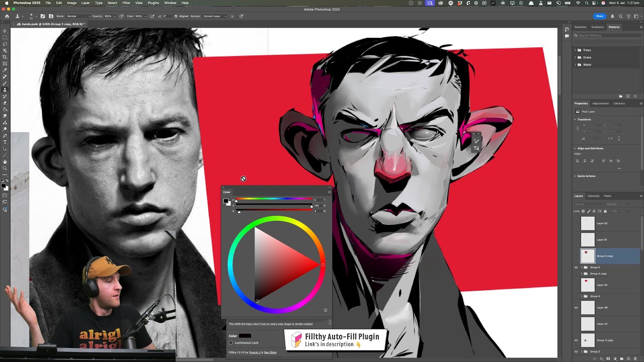Create a new layer in Layers panel
This screenshot has height=362, width=644.
[627, 358]
